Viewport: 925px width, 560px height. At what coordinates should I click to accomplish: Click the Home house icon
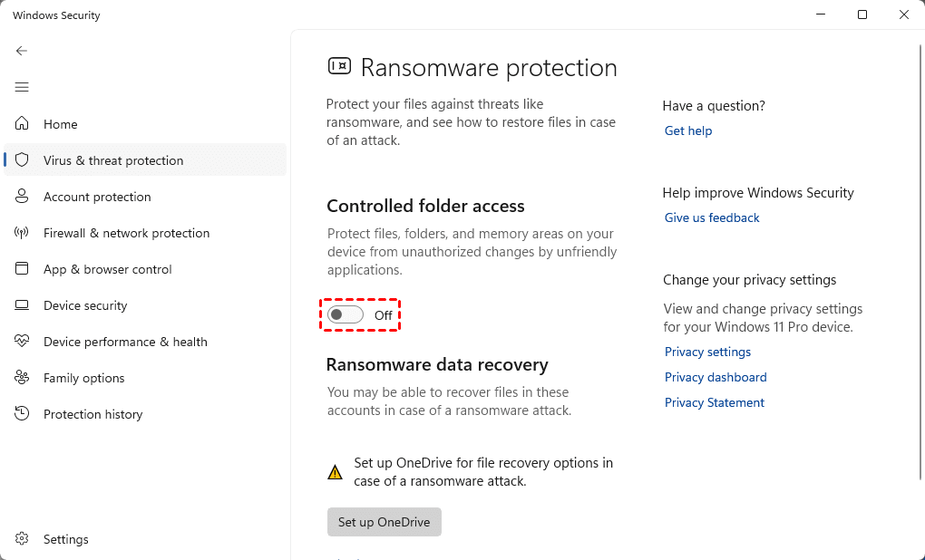(x=23, y=124)
